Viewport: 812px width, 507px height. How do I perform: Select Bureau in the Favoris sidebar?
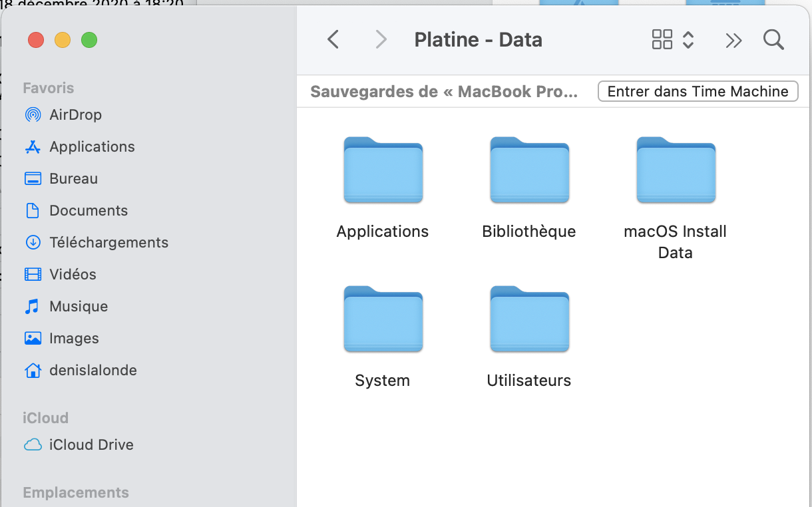pyautogui.click(x=73, y=178)
